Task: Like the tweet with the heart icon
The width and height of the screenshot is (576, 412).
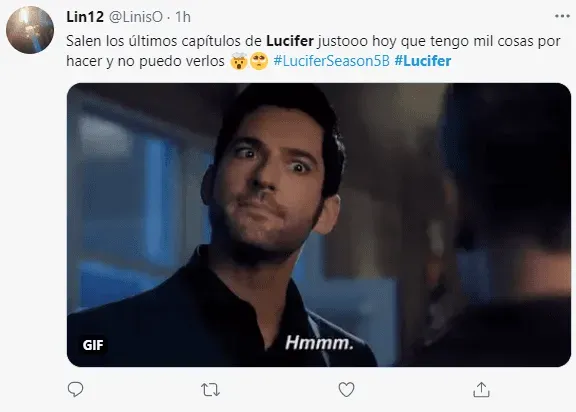Action: (346, 390)
